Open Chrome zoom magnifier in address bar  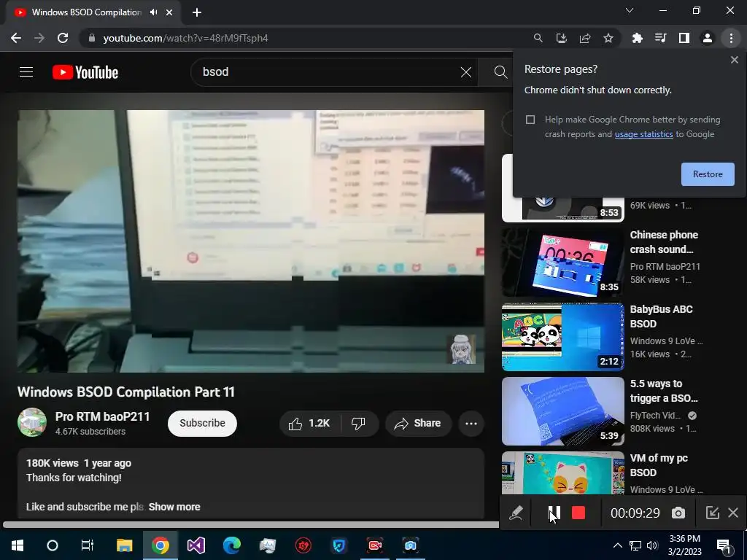[x=538, y=38]
